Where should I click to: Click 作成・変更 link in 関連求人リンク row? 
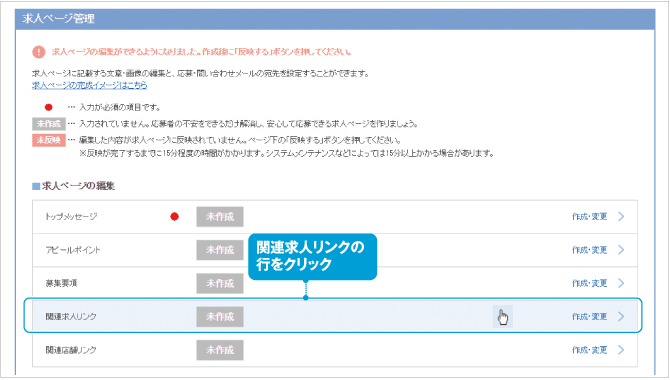(x=589, y=316)
